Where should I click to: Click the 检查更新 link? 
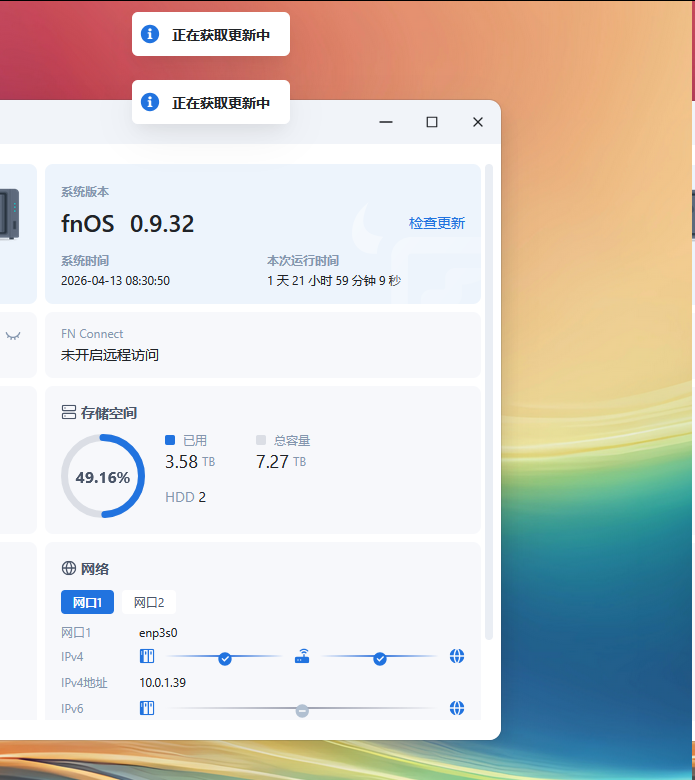coord(436,223)
